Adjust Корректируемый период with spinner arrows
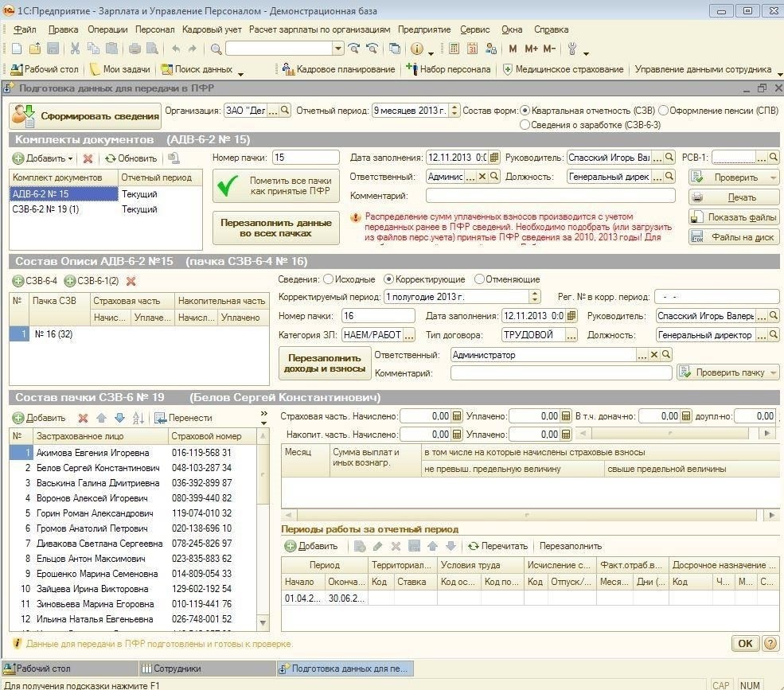784x690 pixels. click(535, 297)
